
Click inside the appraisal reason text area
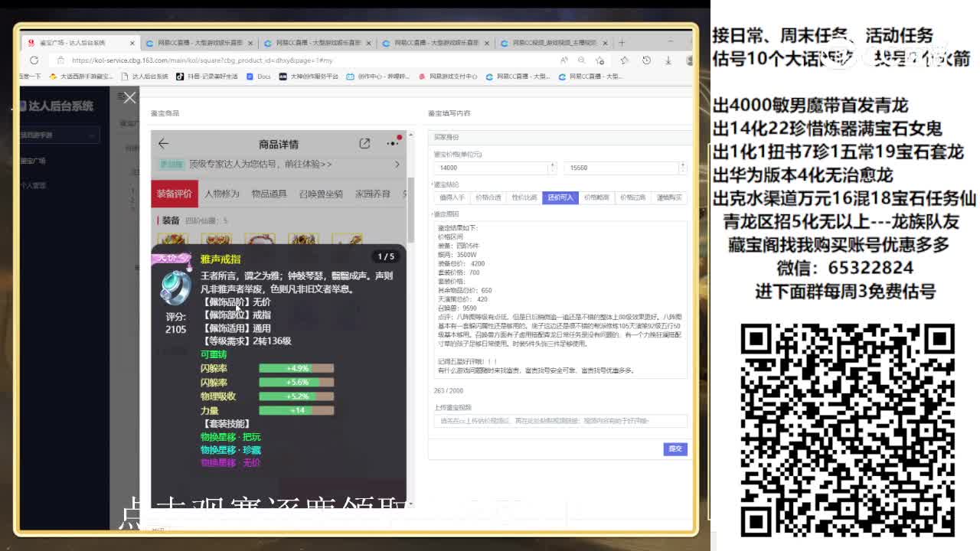[560, 299]
